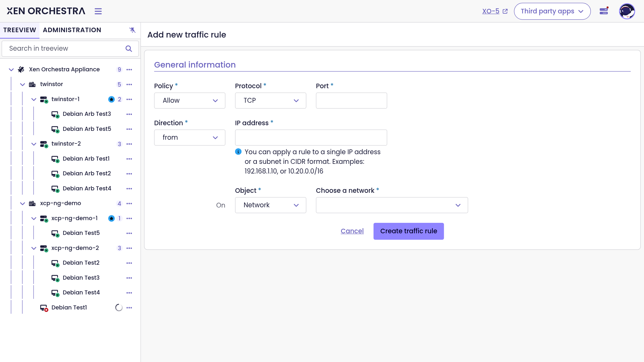Click the IP address input field
The width and height of the screenshot is (644, 362).
[311, 138]
